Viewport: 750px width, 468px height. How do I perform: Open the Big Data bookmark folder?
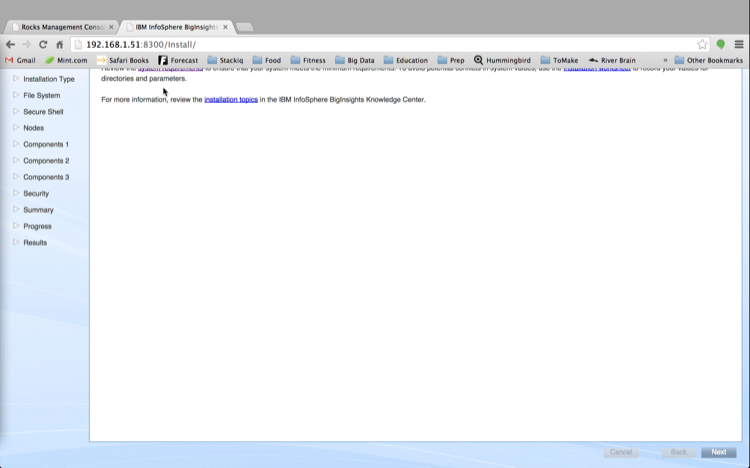[355, 60]
